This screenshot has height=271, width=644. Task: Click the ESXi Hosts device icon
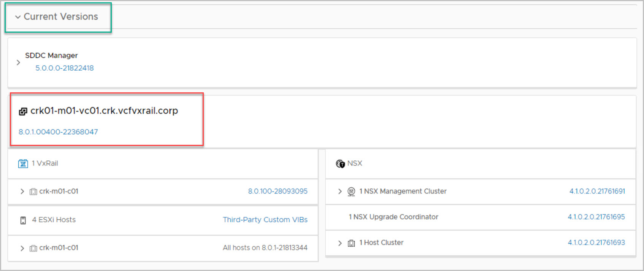coord(23,220)
